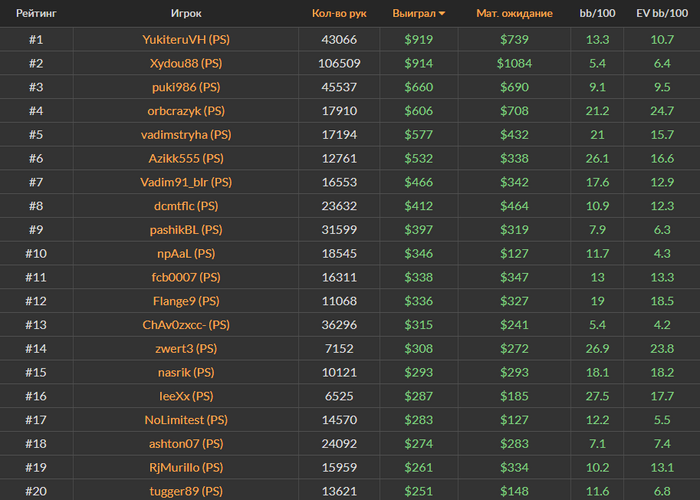Open Xydou88 (PS) player profile
This screenshot has width=700, height=500.
186,63
